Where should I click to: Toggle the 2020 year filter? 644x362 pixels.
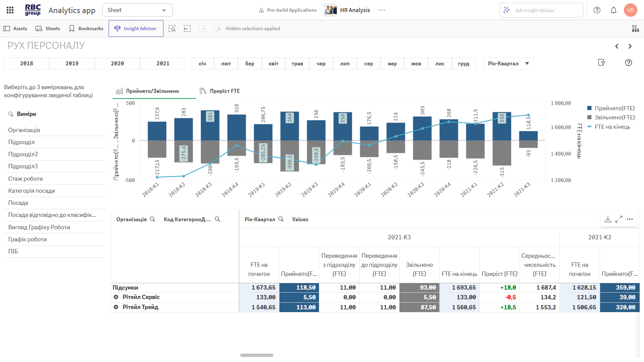coord(117,63)
